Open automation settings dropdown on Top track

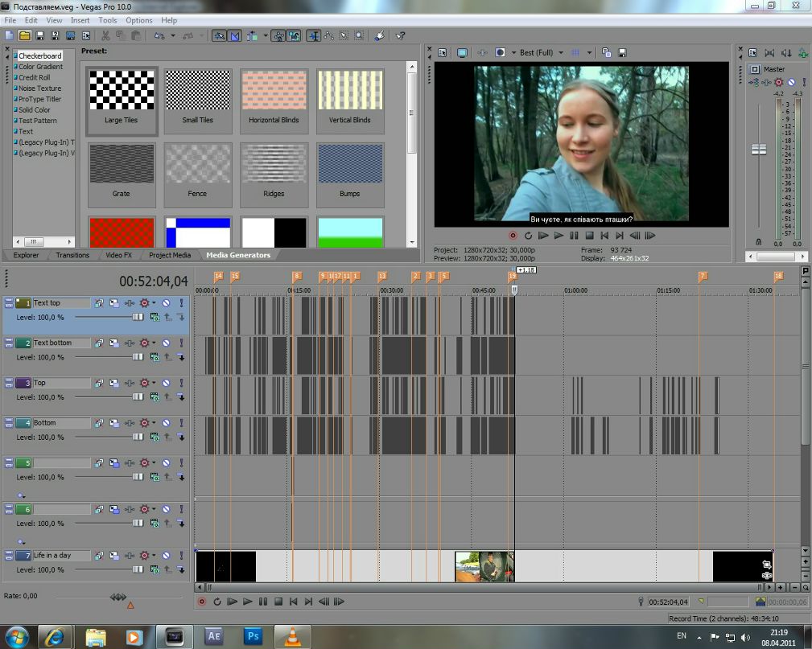[x=154, y=383]
